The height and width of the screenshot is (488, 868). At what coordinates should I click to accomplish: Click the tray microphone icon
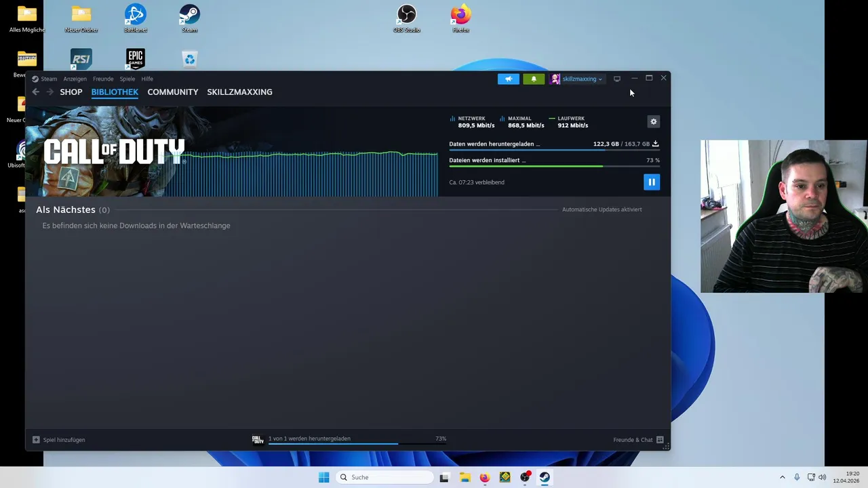click(x=797, y=477)
